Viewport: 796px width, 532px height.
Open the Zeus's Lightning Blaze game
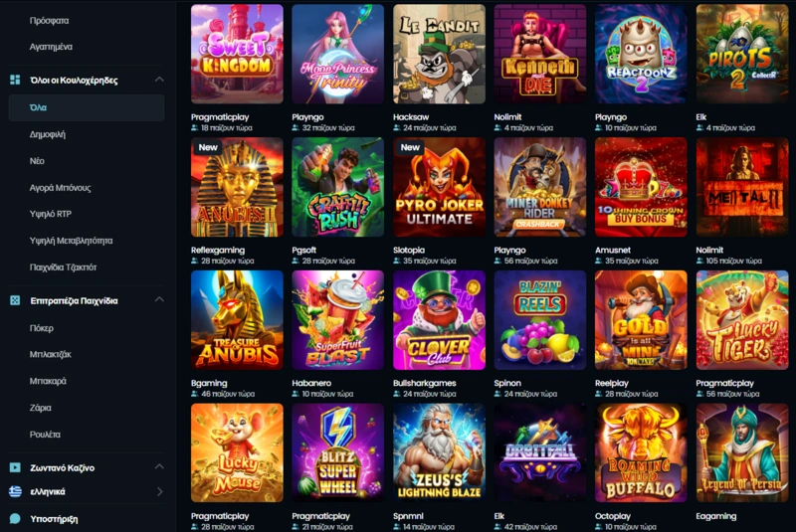[439, 452]
